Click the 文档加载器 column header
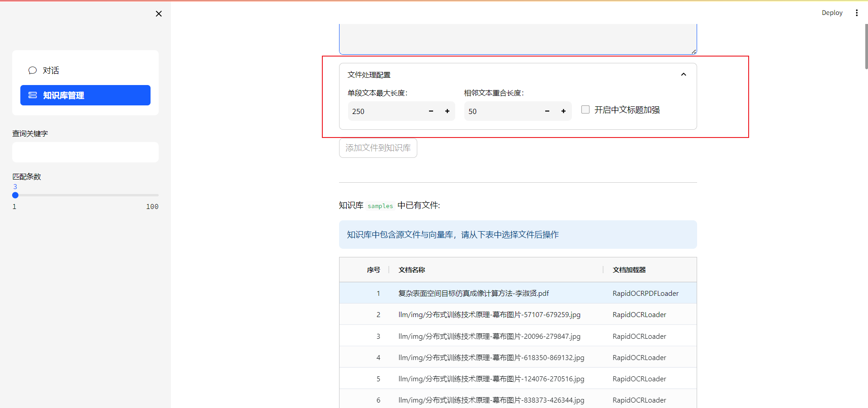The height and width of the screenshot is (408, 868). pyautogui.click(x=629, y=270)
